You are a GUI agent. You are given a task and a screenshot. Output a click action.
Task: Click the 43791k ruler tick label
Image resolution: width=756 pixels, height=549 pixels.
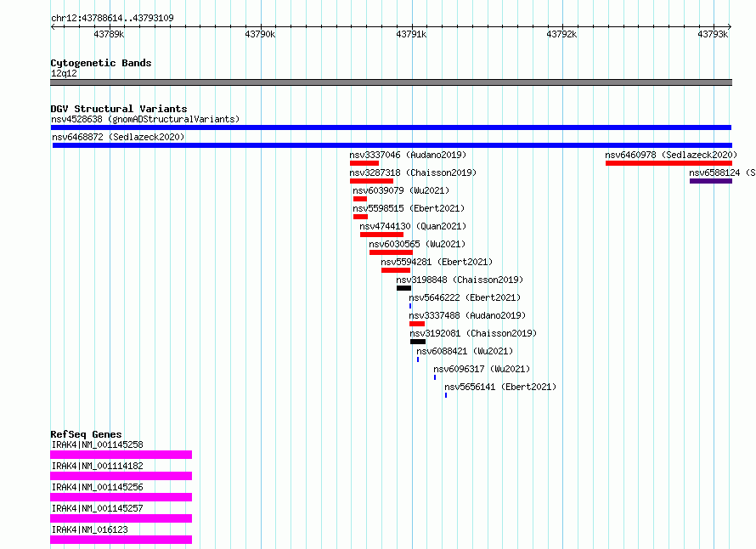[x=411, y=34]
